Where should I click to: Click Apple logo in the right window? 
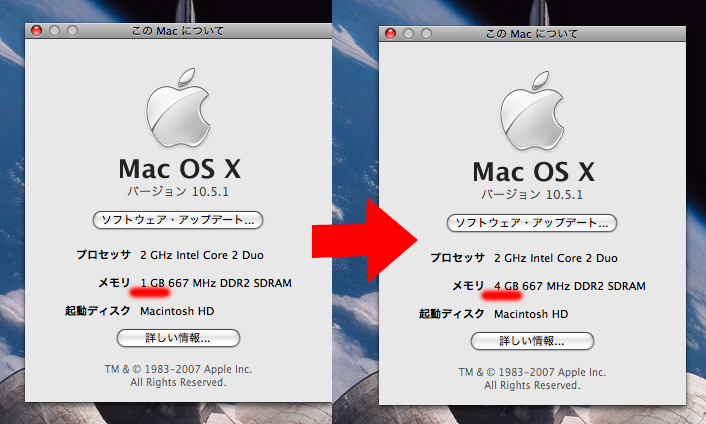(532, 111)
